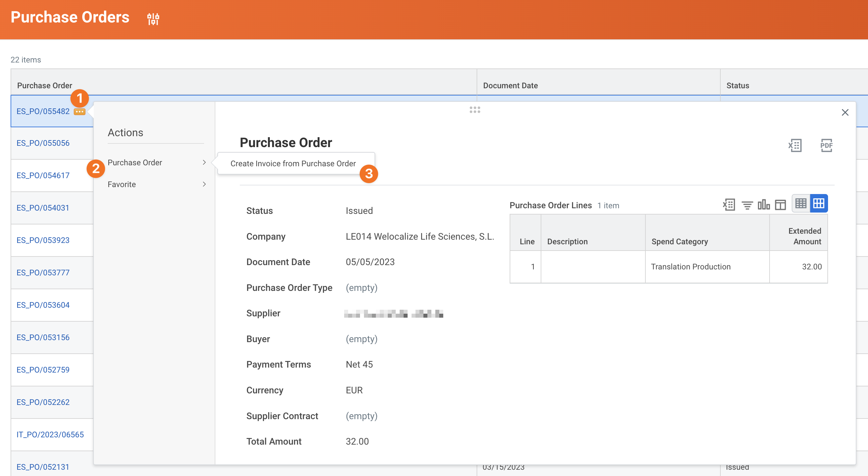
Task: Open column layout icon for order lines
Action: 780,205
